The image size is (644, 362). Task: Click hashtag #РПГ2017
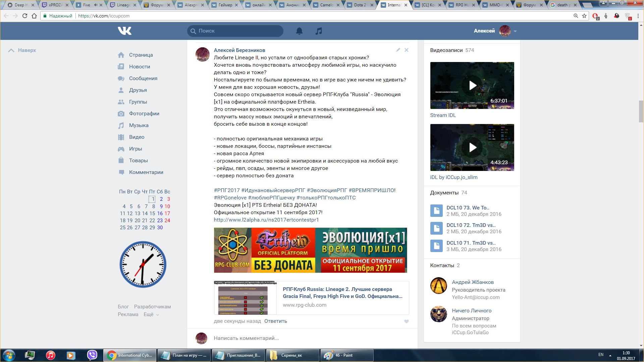coord(227,190)
